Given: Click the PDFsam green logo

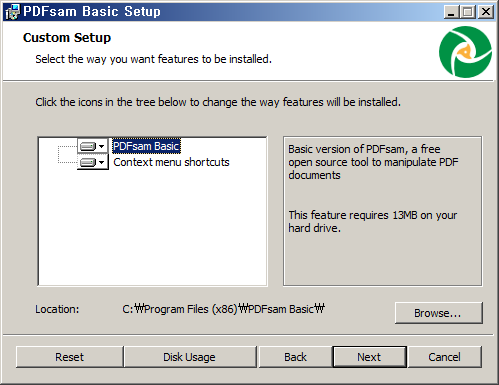Looking at the screenshot, I should pyautogui.click(x=465, y=52).
